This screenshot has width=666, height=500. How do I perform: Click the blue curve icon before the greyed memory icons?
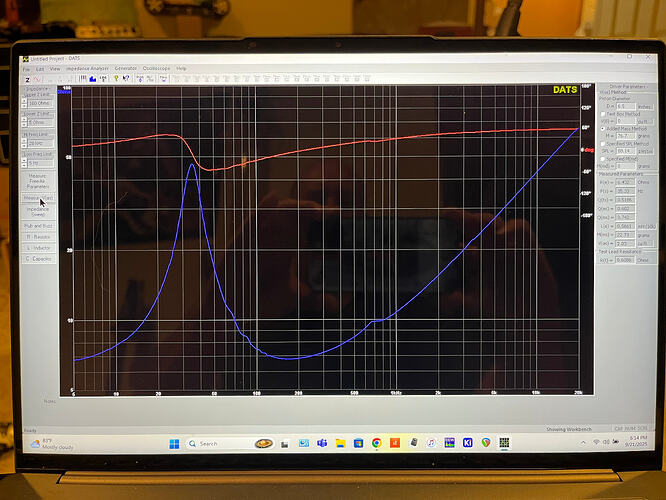point(164,79)
